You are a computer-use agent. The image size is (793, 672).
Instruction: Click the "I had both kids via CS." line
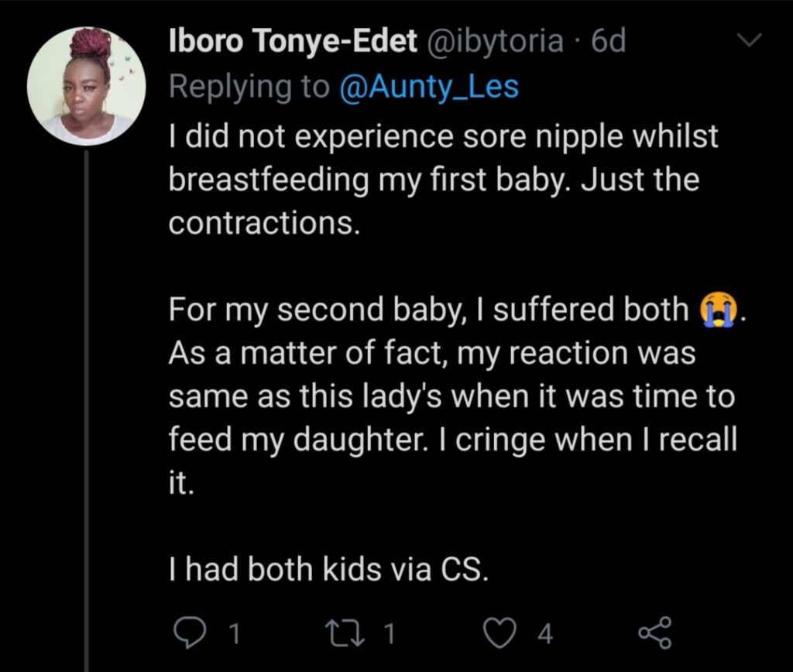tap(329, 571)
